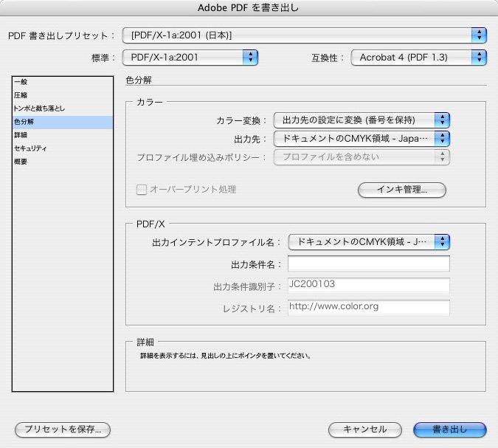Select 概要 in the category list
498x448 pixels.
[x=63, y=162]
